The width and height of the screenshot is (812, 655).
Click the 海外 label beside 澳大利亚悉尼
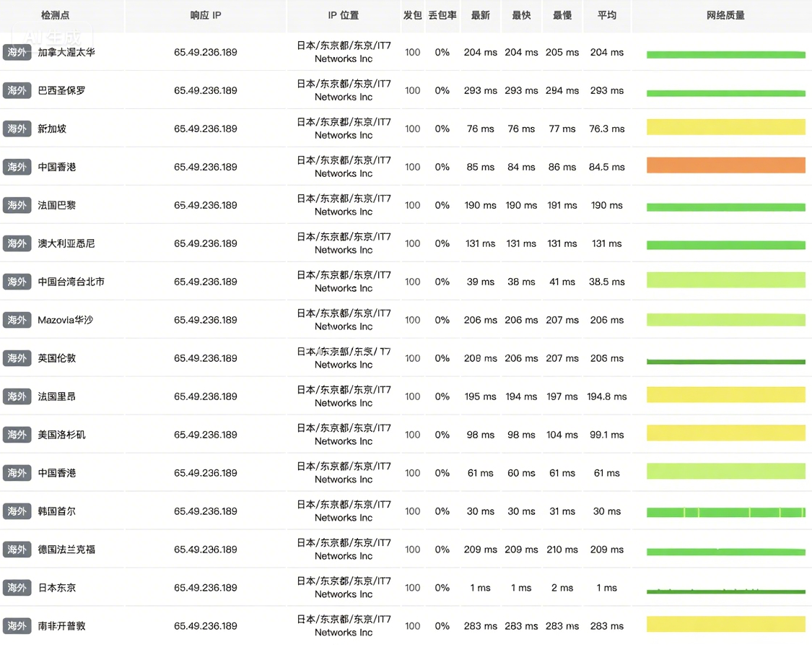17,243
